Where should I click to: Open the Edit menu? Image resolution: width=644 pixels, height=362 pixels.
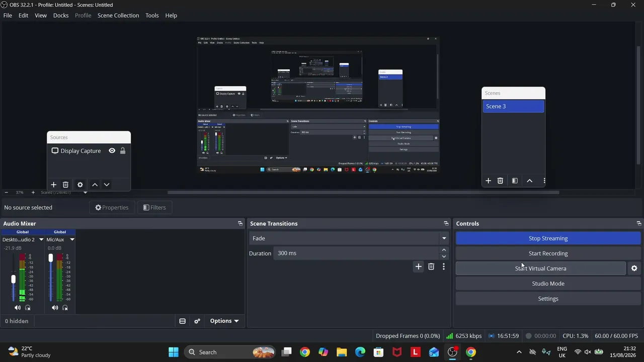(24, 16)
